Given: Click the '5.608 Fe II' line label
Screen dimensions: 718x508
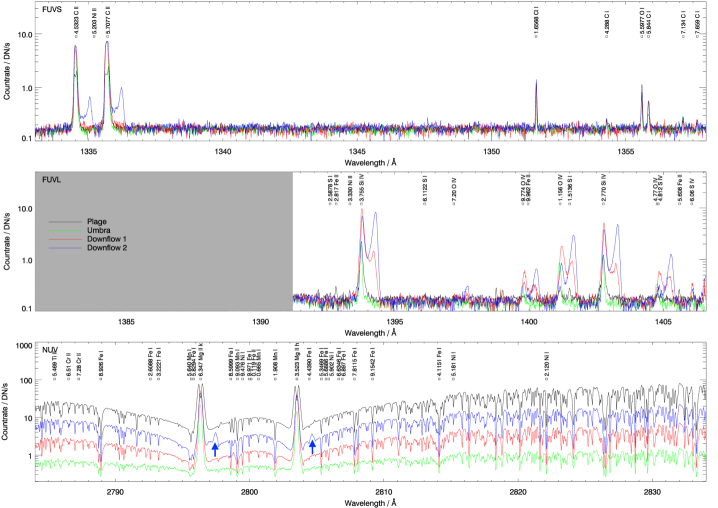Looking at the screenshot, I should click(680, 189).
